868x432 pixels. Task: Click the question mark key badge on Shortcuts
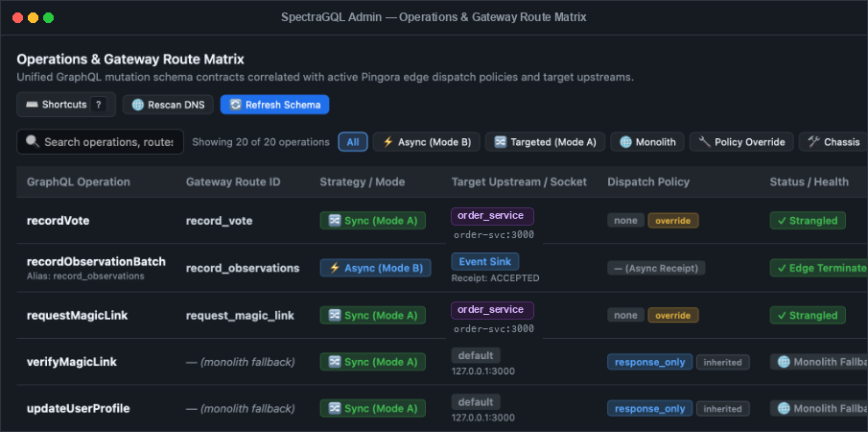coord(98,105)
